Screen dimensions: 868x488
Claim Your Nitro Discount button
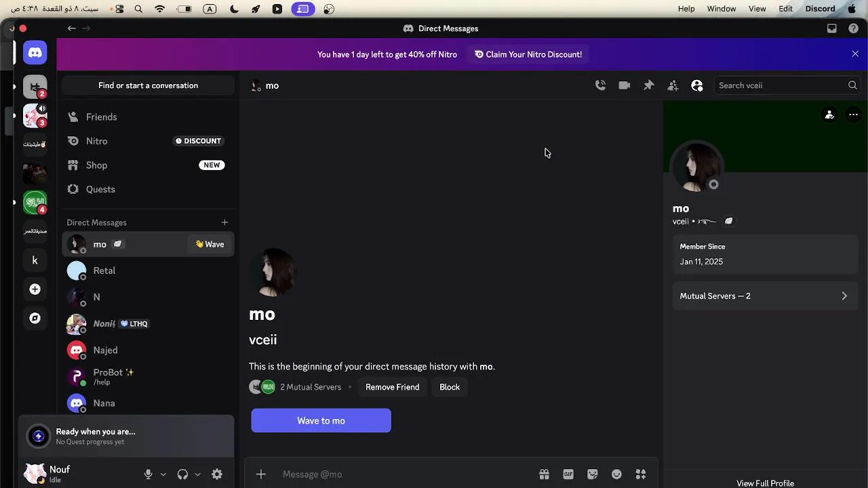coord(528,54)
